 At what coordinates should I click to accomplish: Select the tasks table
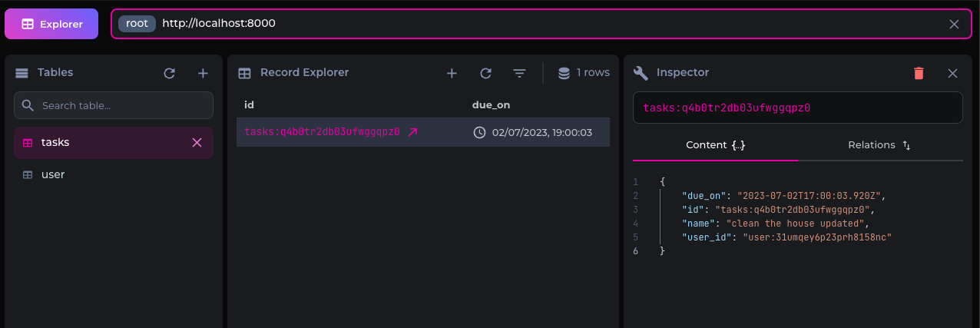(x=55, y=143)
